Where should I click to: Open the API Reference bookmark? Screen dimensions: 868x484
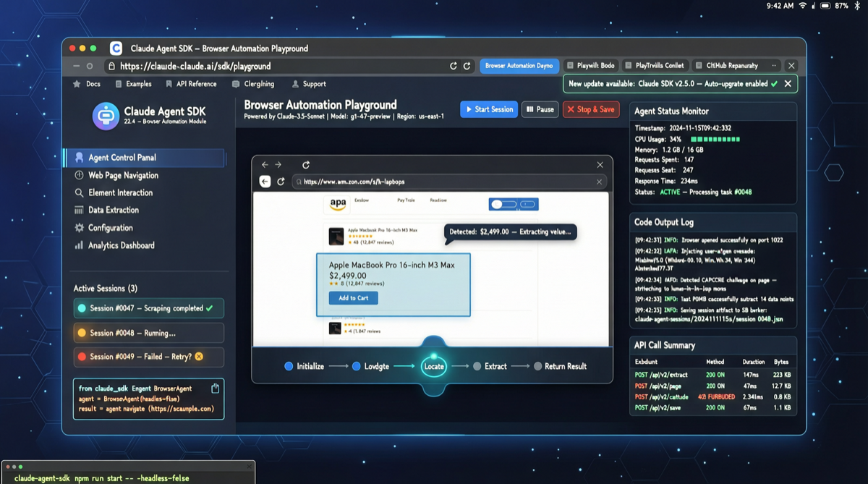[x=191, y=84]
